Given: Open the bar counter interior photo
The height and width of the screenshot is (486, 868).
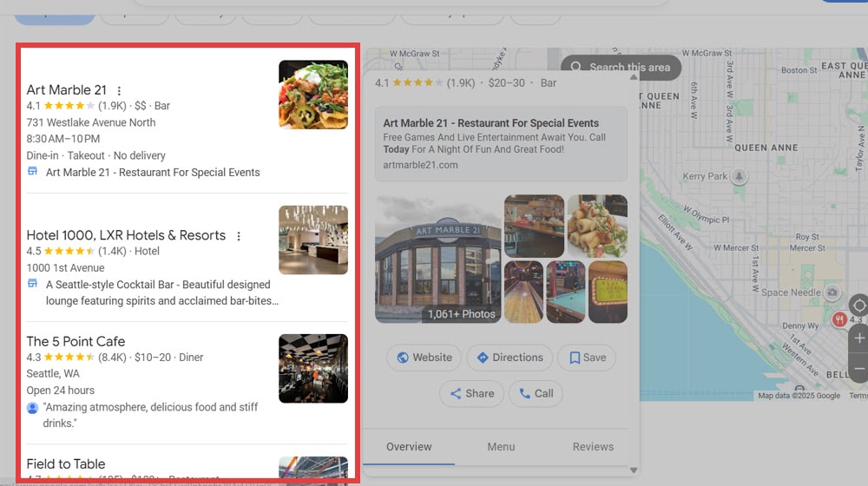Looking at the screenshot, I should click(x=534, y=226).
